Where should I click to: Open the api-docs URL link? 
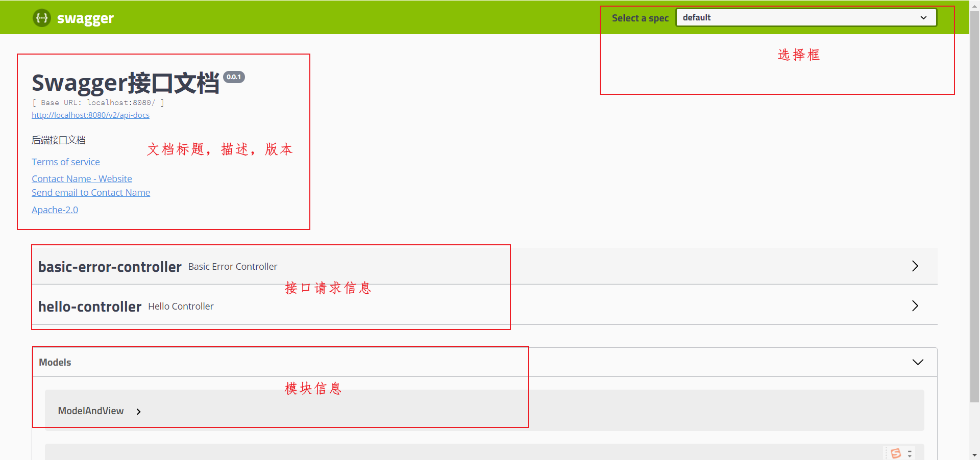coord(90,115)
